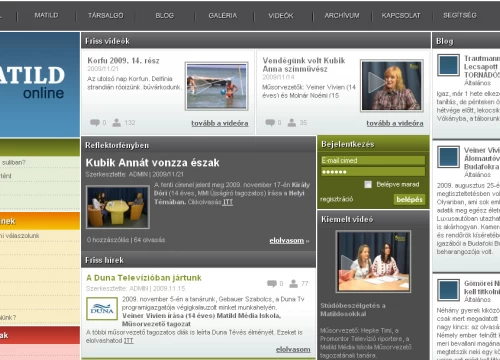
Task: Open the Gömörei blog post title
Action: 482,287
